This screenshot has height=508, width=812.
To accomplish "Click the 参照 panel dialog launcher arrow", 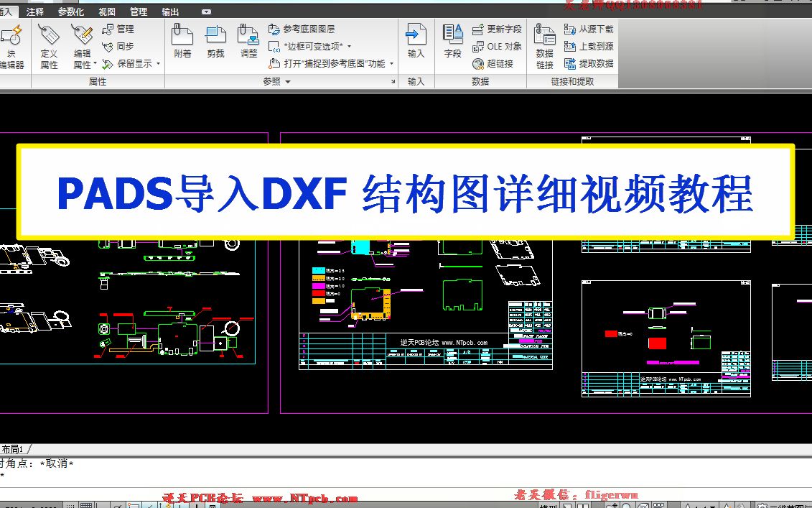I will tap(393, 82).
